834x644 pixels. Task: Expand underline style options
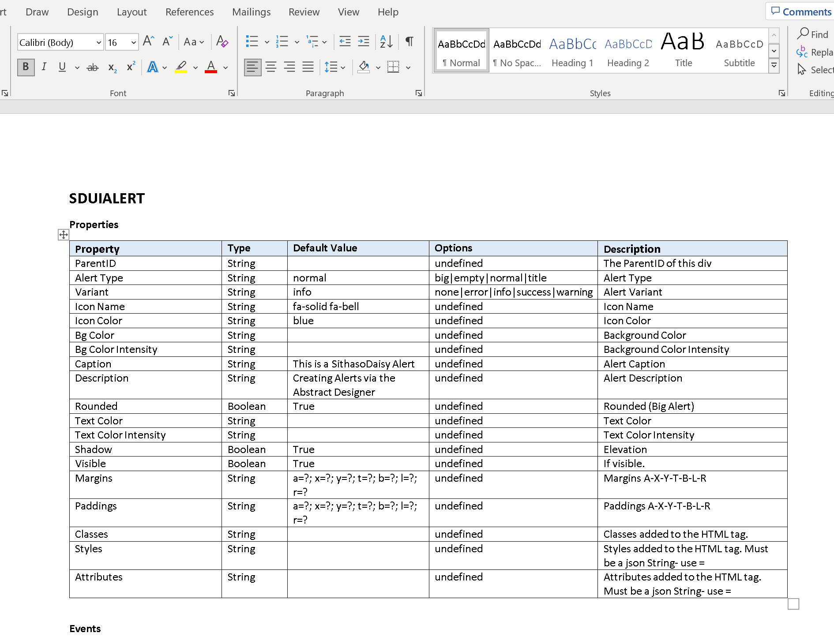[x=77, y=67]
